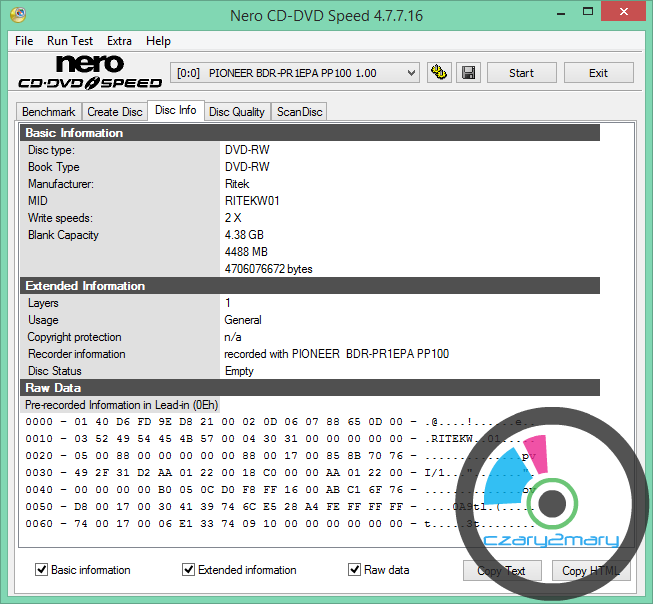Click the drive options icon next to drive selector
653x604 pixels.
coord(438,73)
